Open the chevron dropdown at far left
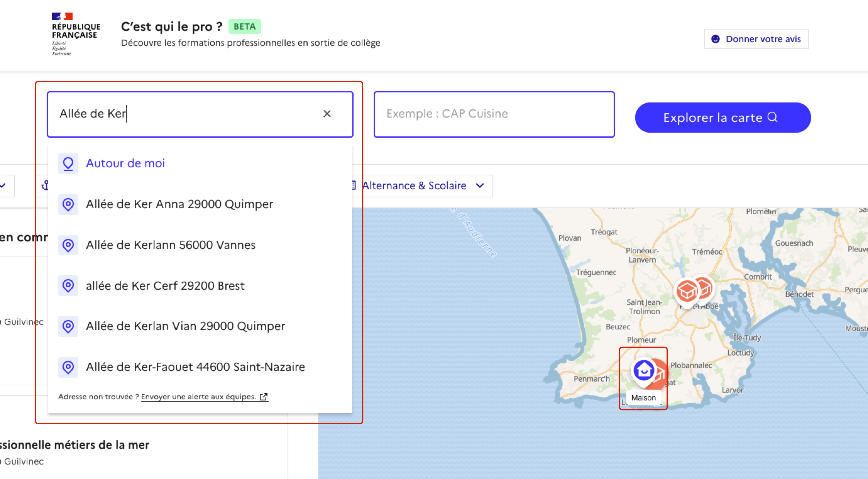Image resolution: width=868 pixels, height=479 pixels. pos(3,186)
